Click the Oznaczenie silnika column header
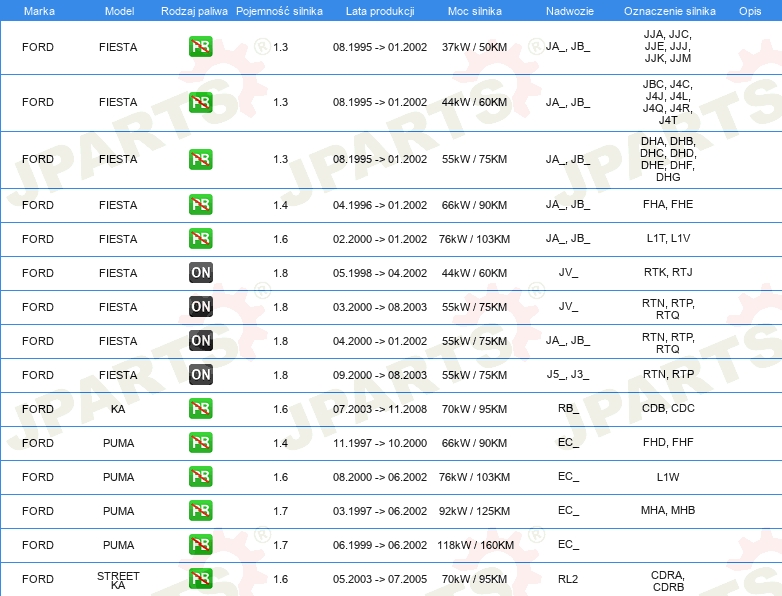 pos(670,11)
